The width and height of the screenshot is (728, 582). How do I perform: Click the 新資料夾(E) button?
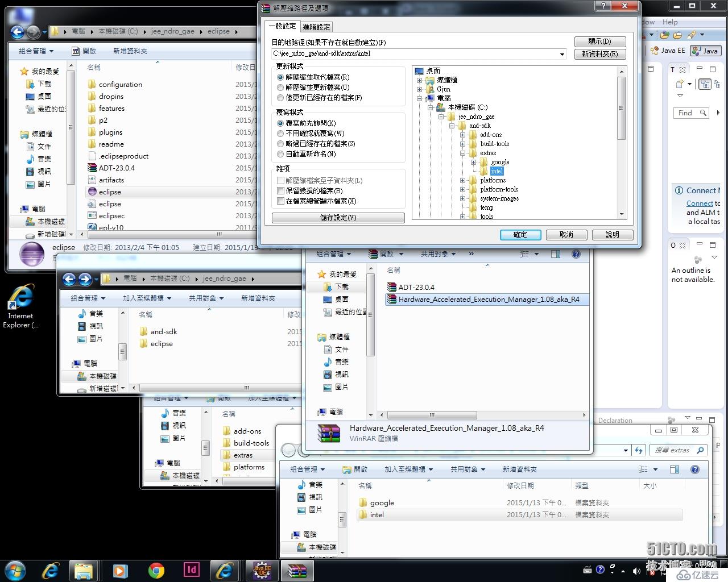coord(600,54)
